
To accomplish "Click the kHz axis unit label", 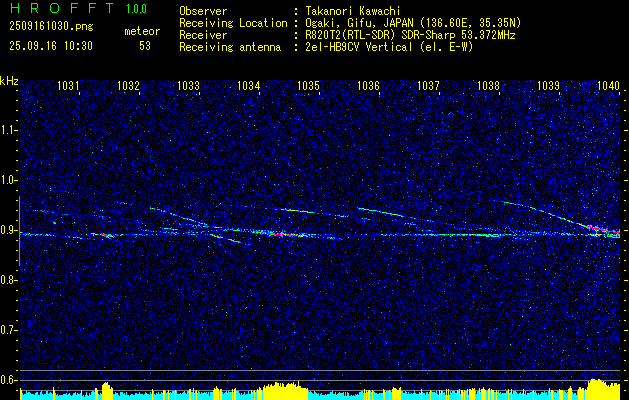I will click(x=9, y=81).
